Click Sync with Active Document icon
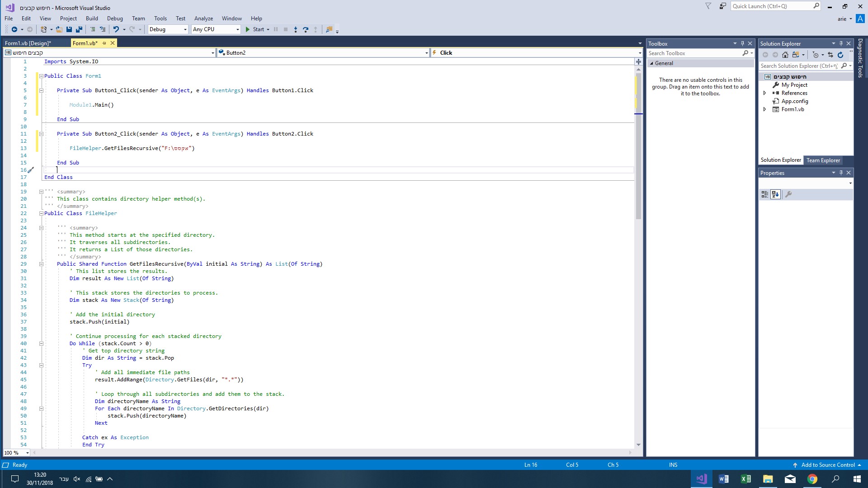868x488 pixels. 830,55
